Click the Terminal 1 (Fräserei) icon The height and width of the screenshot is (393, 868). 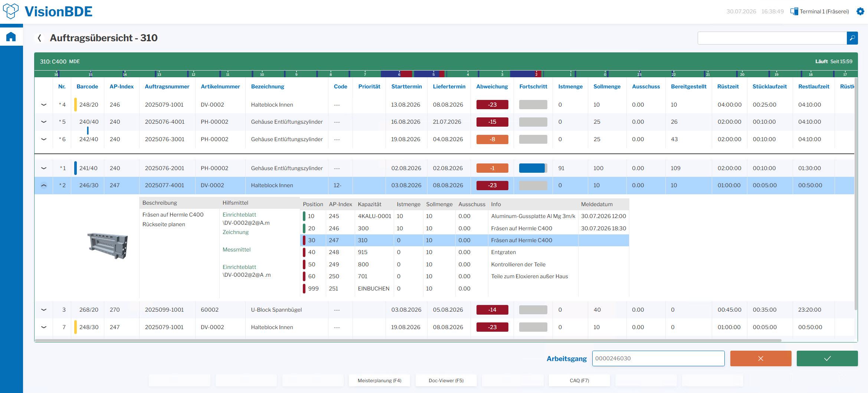click(794, 12)
